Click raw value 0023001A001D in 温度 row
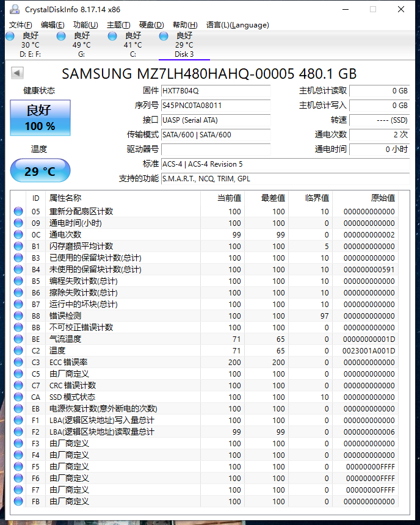 pos(369,350)
